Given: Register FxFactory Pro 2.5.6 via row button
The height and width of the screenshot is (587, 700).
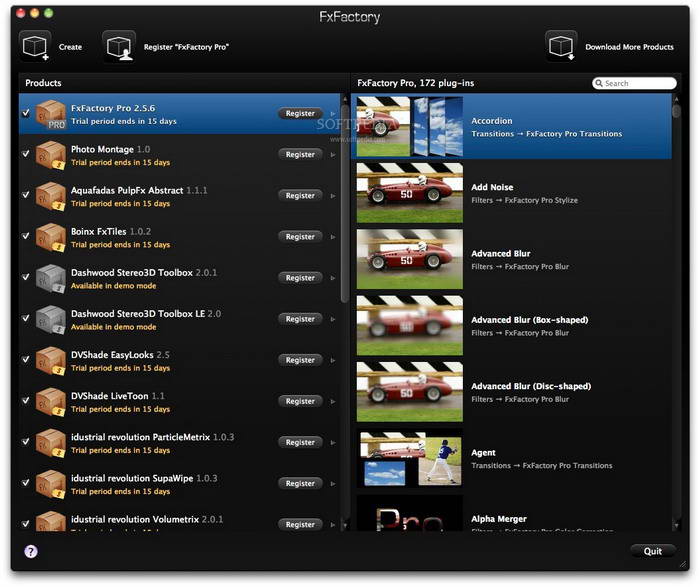Looking at the screenshot, I should 300,113.
